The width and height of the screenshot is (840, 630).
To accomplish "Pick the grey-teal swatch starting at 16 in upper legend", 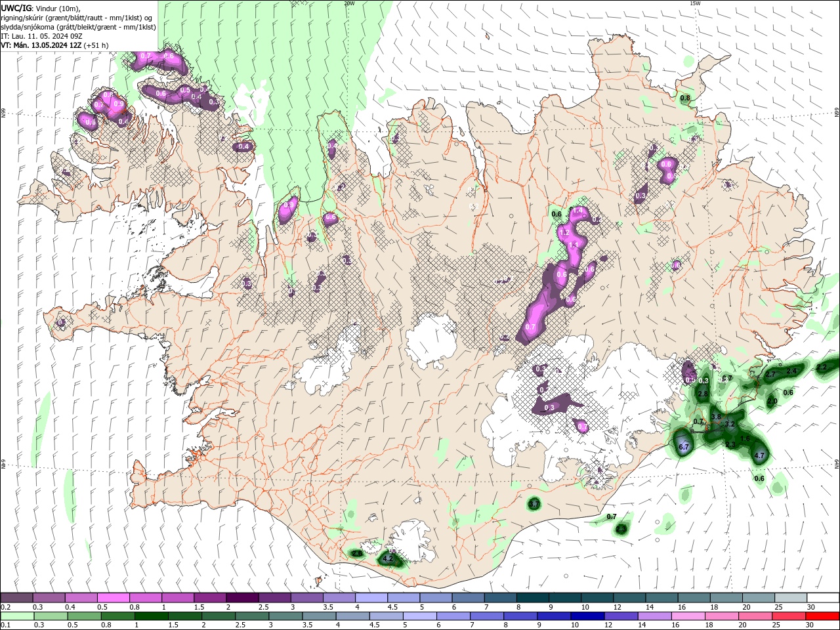I will click(694, 598).
